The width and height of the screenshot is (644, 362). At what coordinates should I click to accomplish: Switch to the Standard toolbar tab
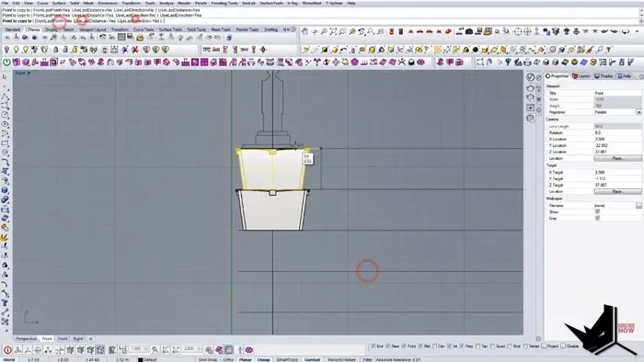coord(12,29)
